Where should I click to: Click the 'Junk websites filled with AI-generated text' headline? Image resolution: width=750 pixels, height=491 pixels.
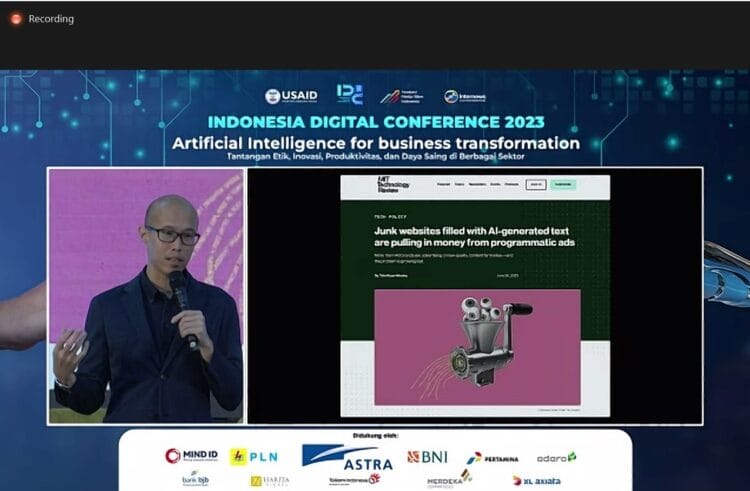(x=474, y=237)
